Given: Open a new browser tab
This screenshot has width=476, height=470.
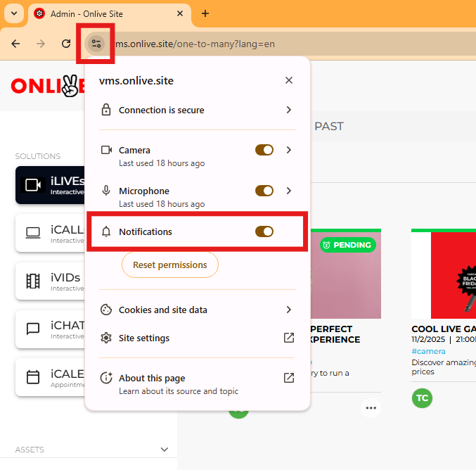Looking at the screenshot, I should (x=205, y=13).
